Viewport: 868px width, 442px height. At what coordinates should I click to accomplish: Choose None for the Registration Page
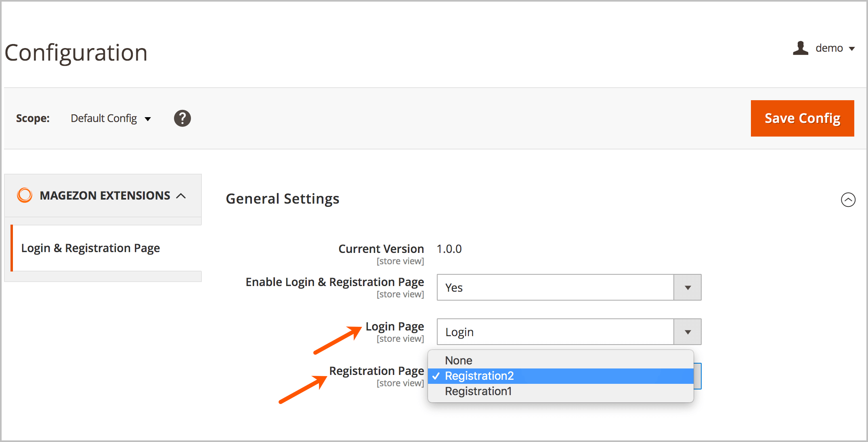pos(459,360)
